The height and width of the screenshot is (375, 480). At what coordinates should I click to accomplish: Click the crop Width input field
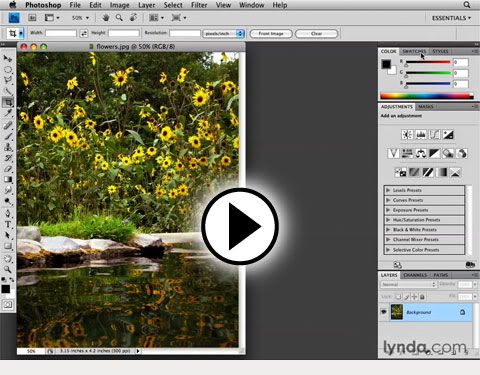pyautogui.click(x=61, y=33)
